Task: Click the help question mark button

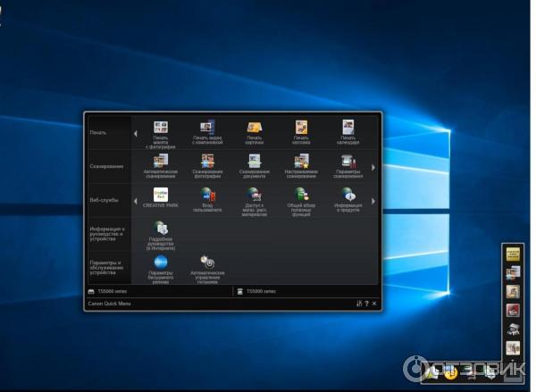Action: click(366, 304)
